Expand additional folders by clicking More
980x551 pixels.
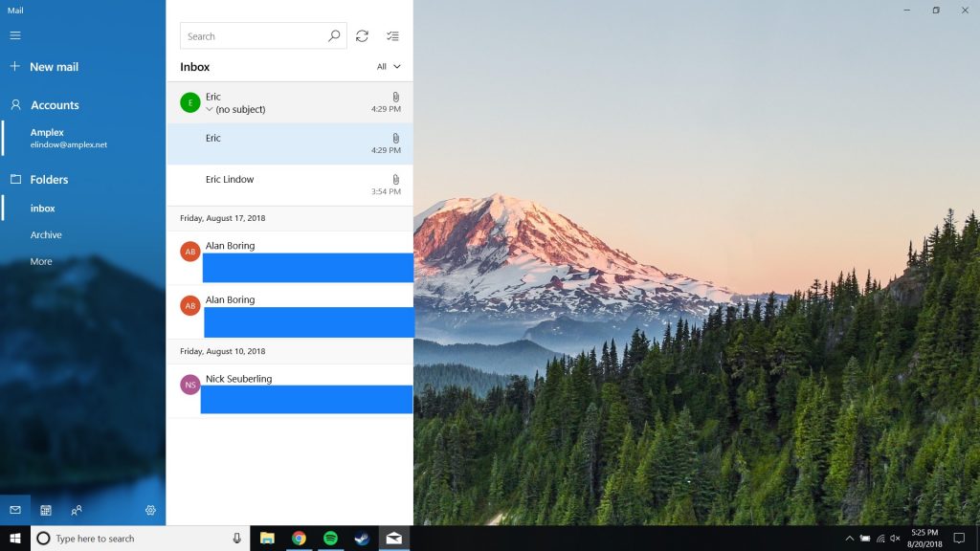coord(40,261)
